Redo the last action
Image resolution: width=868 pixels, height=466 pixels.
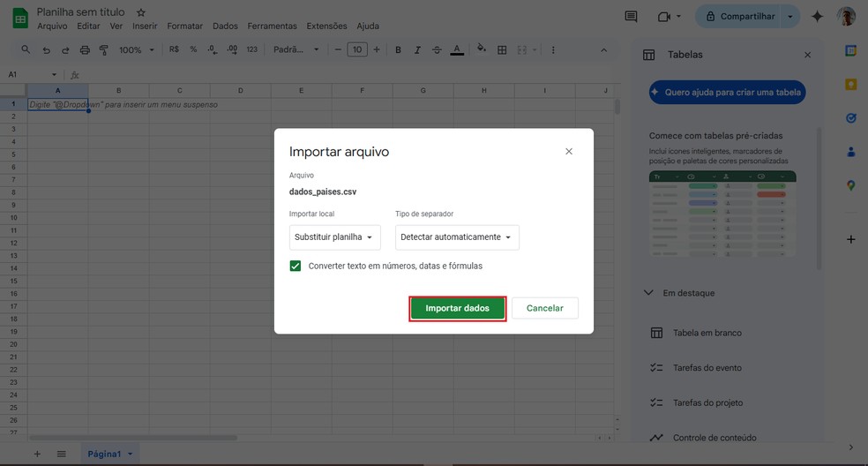[65, 50]
